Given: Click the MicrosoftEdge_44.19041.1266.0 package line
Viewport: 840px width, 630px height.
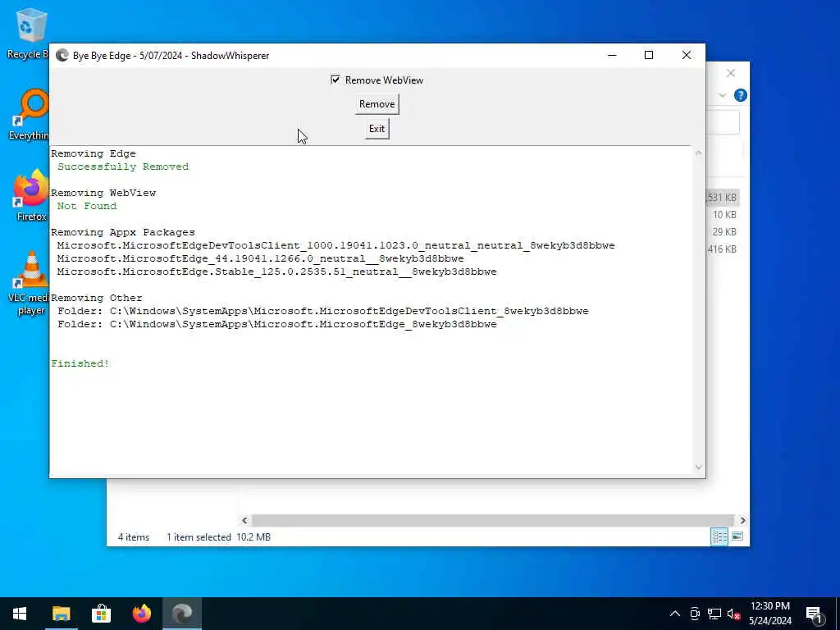Looking at the screenshot, I should point(260,258).
